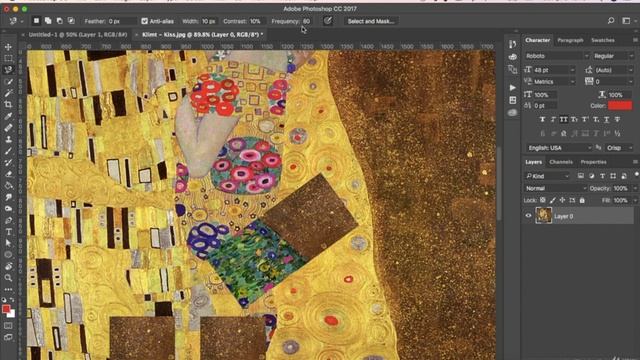Screen dimensions: 640x360
Task: Open the Normal blend mode dropdown
Action: [555, 188]
